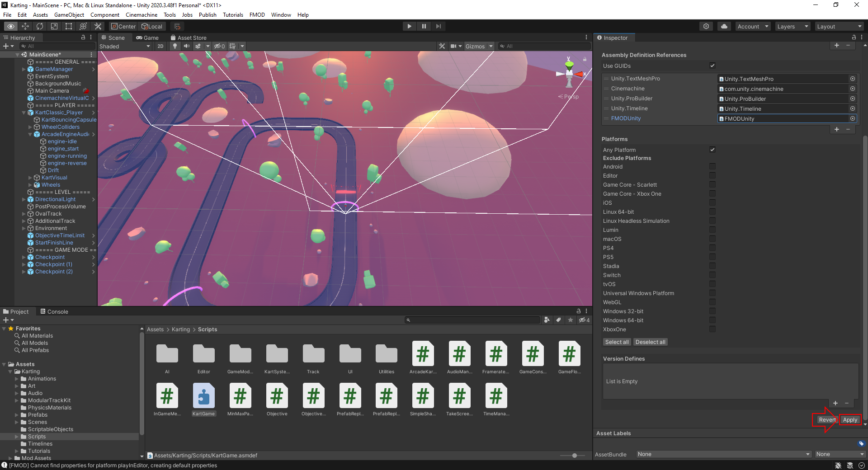The image size is (868, 470).
Task: Uncheck the Use GUIDs checkbox
Action: 712,66
